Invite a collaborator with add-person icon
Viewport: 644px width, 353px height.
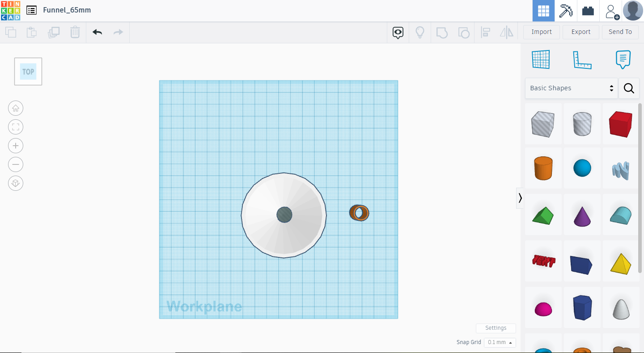click(x=611, y=11)
